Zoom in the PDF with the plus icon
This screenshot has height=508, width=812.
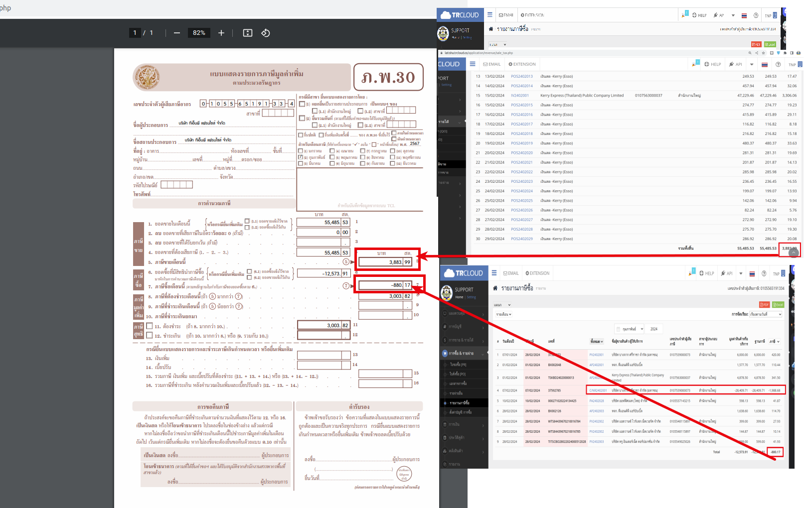(x=221, y=33)
